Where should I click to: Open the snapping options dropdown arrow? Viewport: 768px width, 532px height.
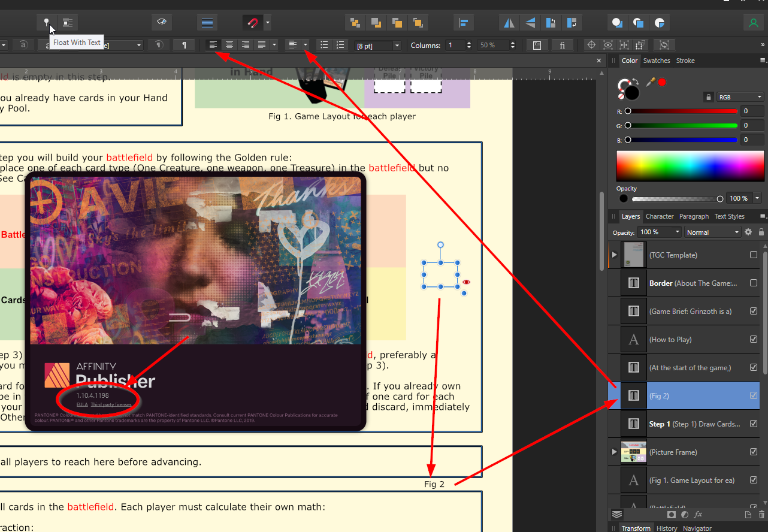point(268,23)
